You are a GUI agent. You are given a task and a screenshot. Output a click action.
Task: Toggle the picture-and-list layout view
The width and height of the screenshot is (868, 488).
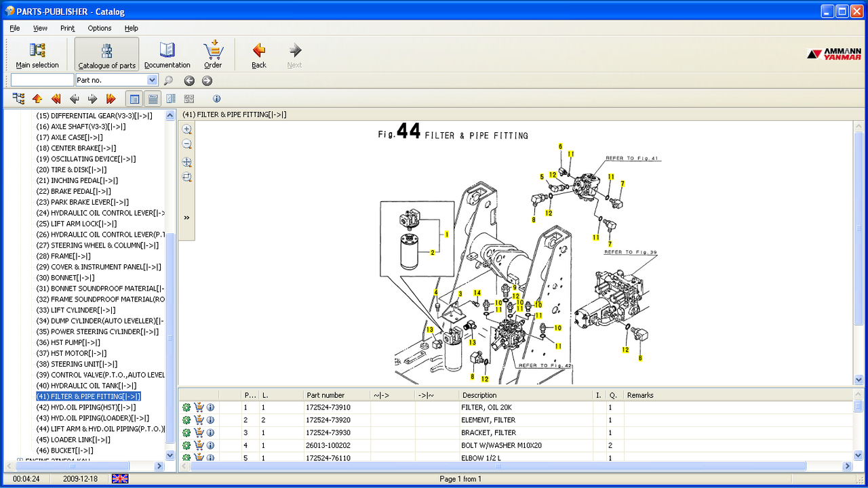click(x=135, y=99)
